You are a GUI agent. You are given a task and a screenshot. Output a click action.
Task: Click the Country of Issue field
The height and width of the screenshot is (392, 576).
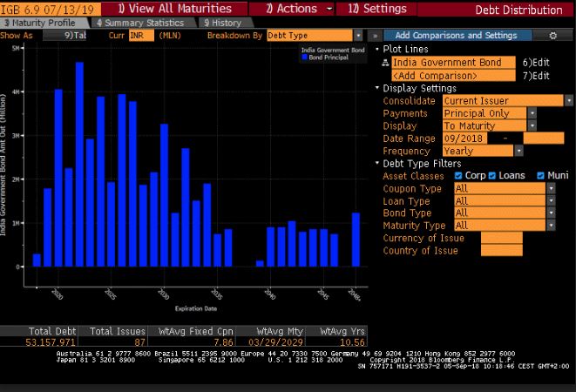(x=501, y=251)
